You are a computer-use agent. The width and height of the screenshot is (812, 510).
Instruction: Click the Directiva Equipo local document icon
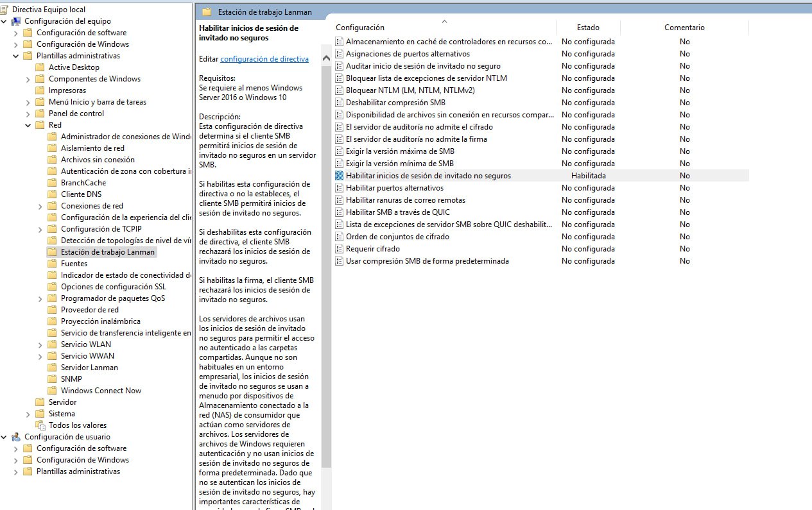5,10
